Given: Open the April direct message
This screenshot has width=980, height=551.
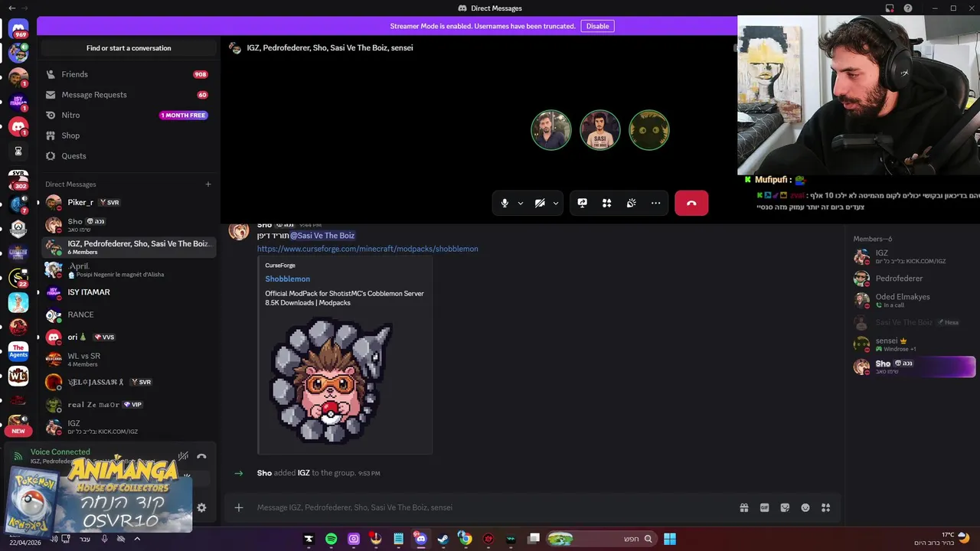Looking at the screenshot, I should point(128,269).
